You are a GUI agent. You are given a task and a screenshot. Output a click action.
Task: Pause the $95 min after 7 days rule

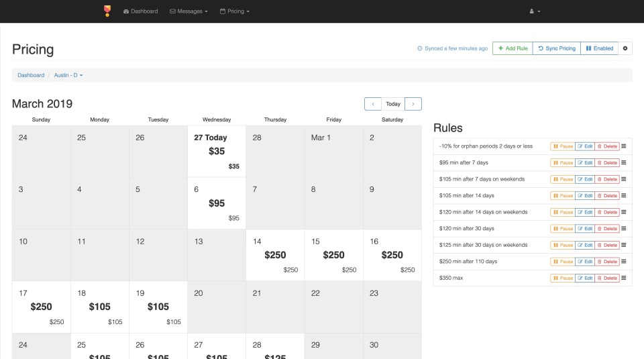(x=563, y=162)
